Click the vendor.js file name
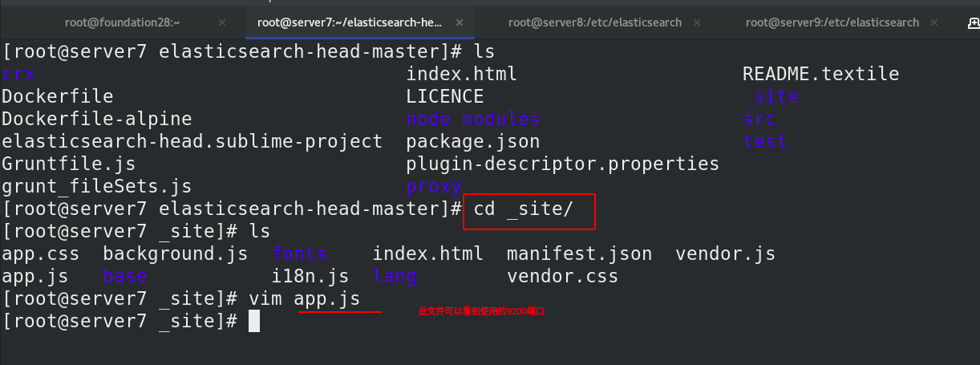 [x=726, y=254]
